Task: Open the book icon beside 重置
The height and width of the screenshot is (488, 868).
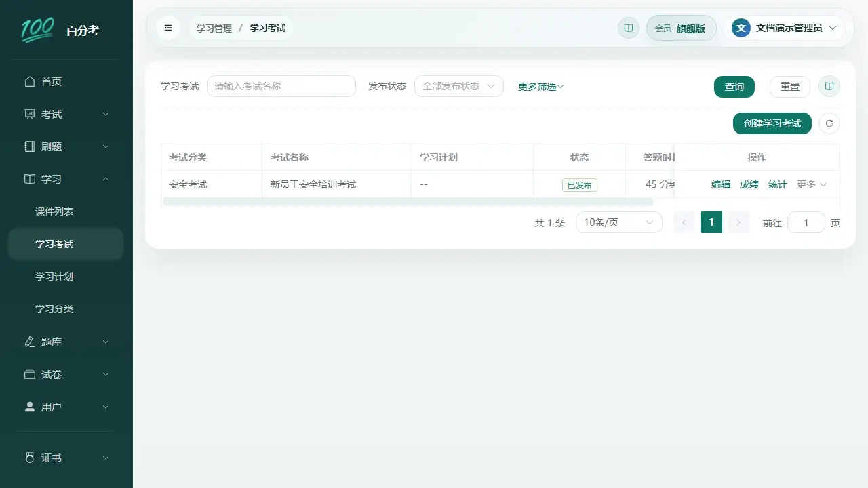Action: (x=829, y=87)
